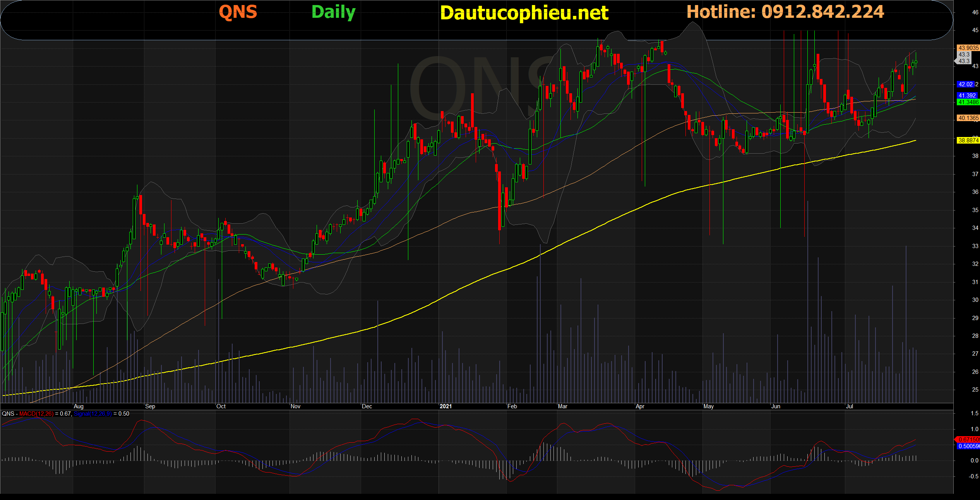980x500 pixels.
Task: Click the blue 41.392 price tag
Action: click(967, 96)
